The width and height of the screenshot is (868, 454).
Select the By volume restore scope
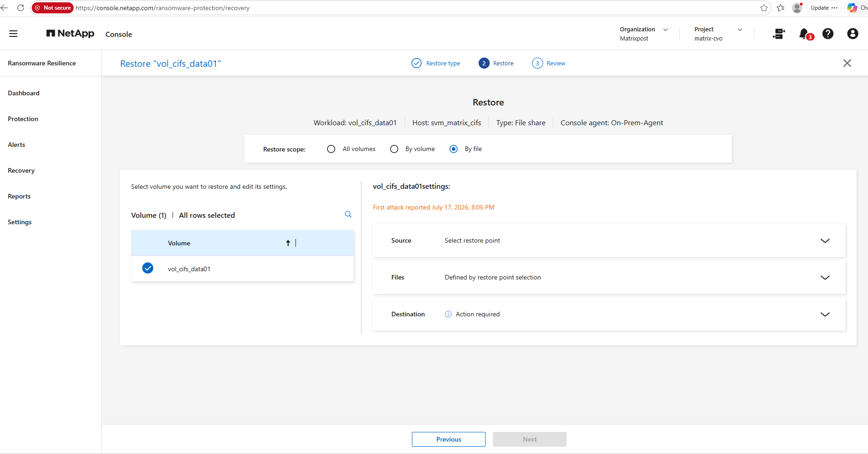click(x=394, y=149)
